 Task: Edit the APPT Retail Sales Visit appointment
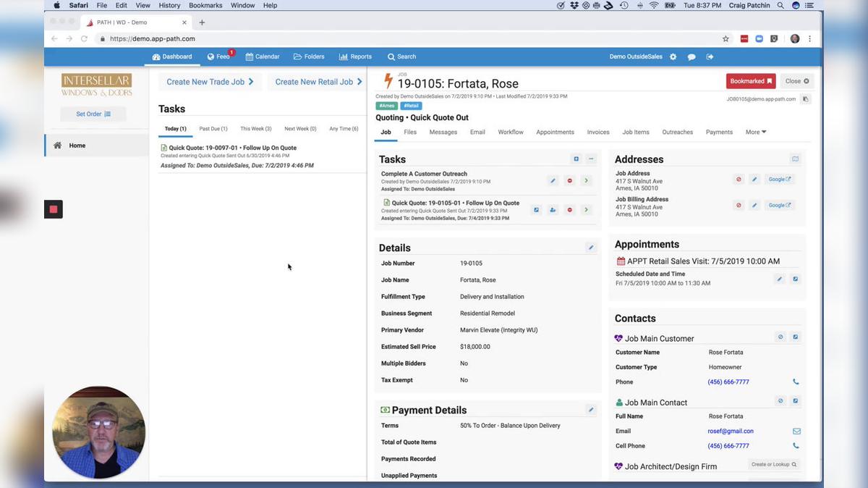click(x=780, y=279)
